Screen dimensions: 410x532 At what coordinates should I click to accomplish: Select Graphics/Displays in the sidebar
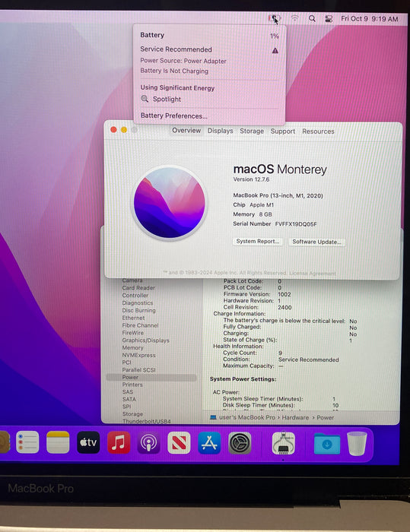pos(146,340)
